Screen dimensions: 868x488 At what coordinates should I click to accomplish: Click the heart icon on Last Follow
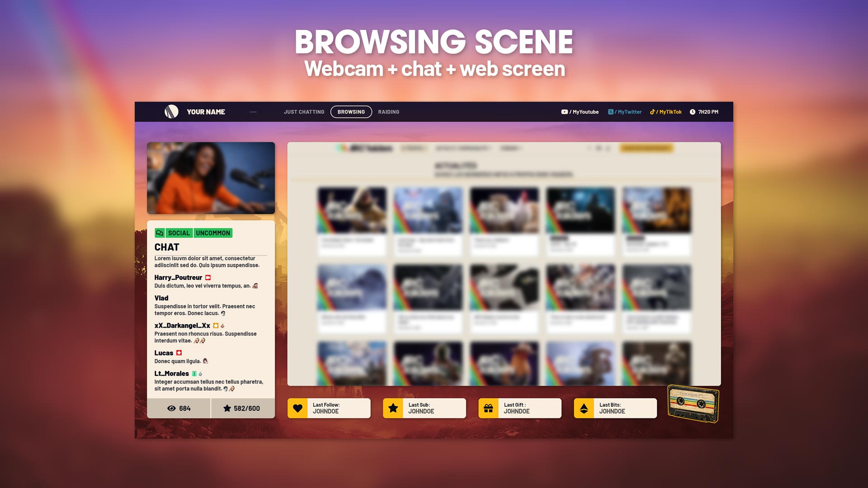pos(297,408)
